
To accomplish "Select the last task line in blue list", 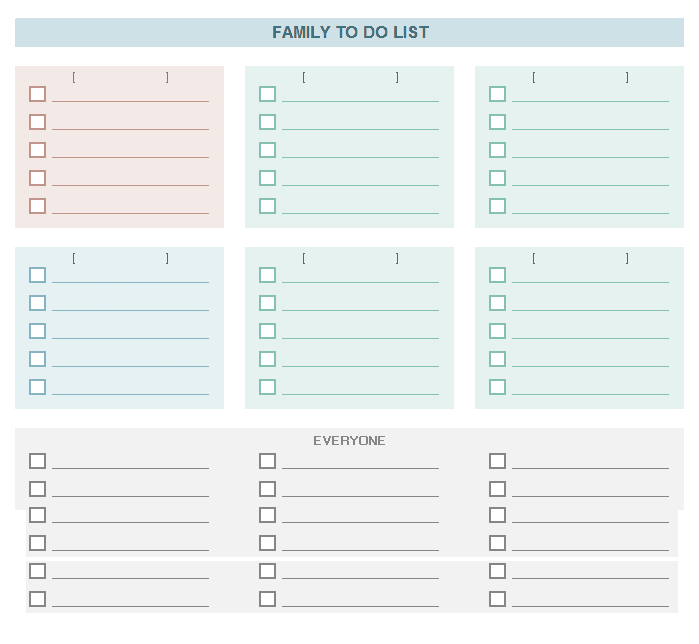I will click(x=130, y=388).
